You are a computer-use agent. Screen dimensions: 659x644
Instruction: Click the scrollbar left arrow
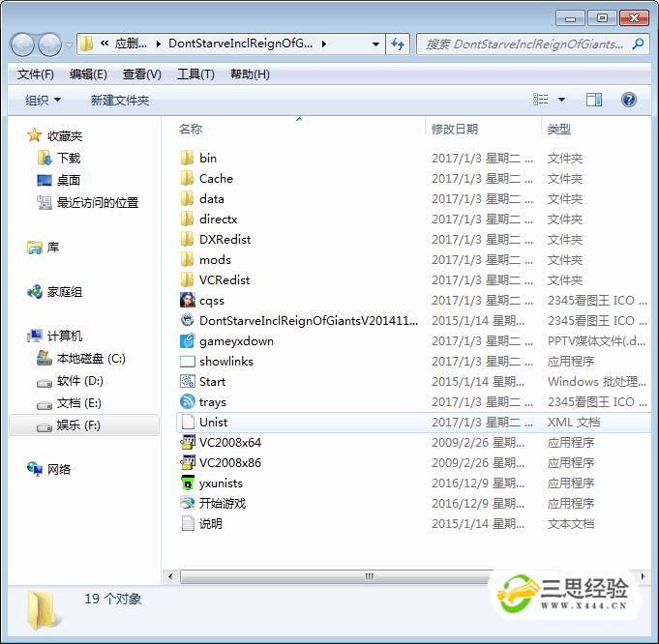[x=170, y=576]
